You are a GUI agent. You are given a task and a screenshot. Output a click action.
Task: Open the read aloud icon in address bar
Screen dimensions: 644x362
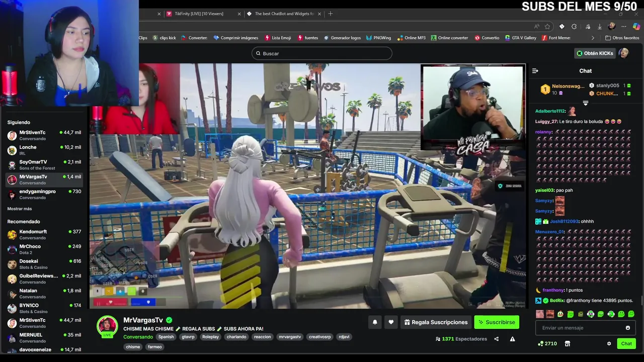coord(537,27)
